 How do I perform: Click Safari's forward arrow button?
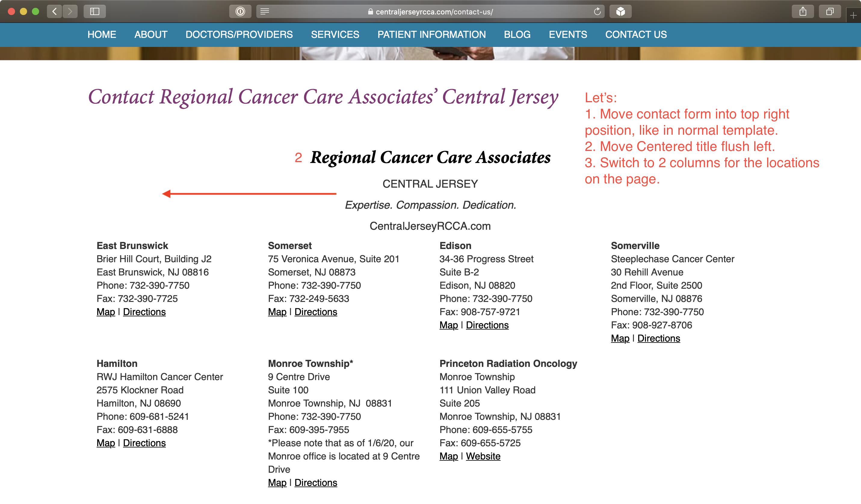click(70, 12)
